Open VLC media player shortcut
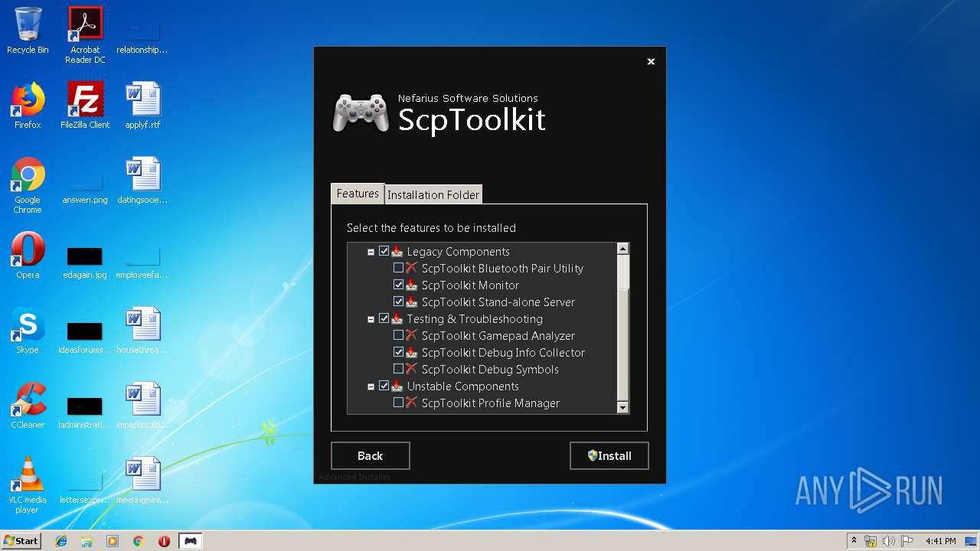The height and width of the screenshot is (551, 980). (28, 485)
